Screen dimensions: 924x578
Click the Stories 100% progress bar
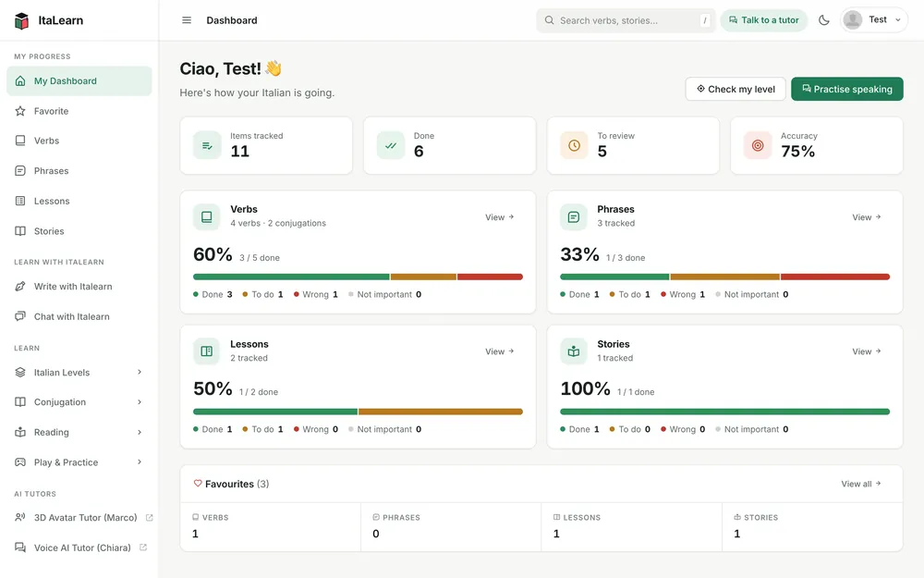click(x=724, y=412)
